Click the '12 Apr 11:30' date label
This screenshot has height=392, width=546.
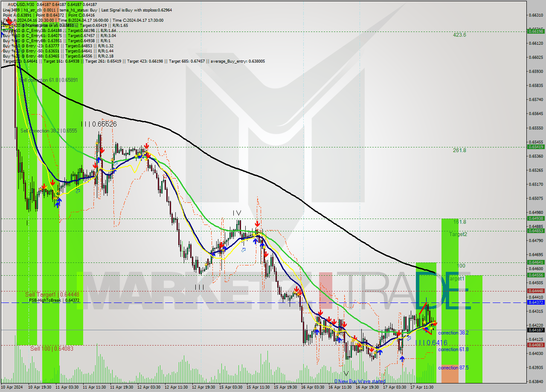point(175,388)
